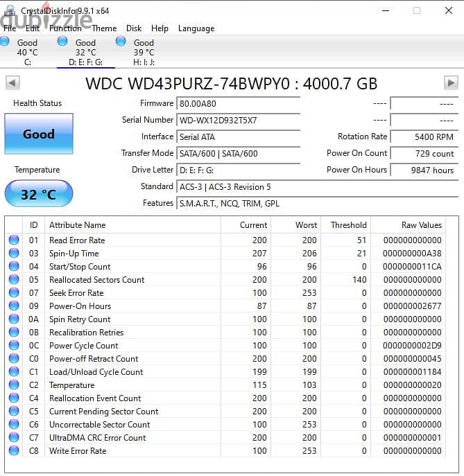464x476 pixels.
Task: Click status orb for Reallocation Event Count
Action: click(x=14, y=398)
